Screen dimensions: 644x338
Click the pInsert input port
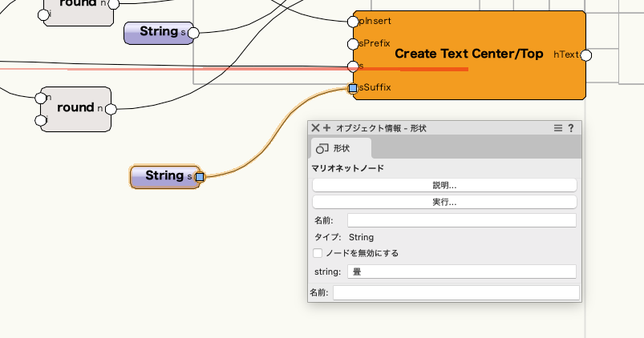(352, 20)
